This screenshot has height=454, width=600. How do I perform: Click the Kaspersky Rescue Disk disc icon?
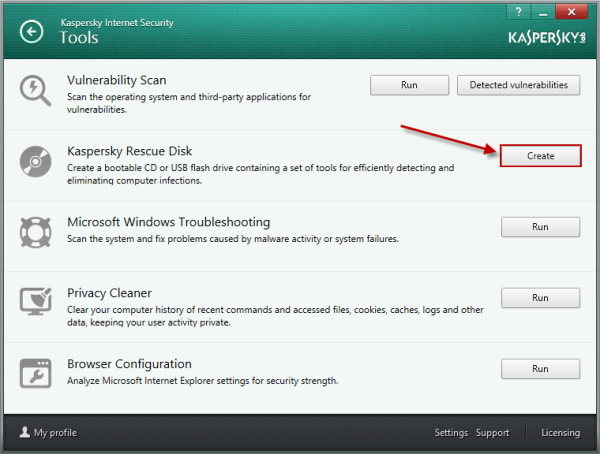[x=37, y=162]
